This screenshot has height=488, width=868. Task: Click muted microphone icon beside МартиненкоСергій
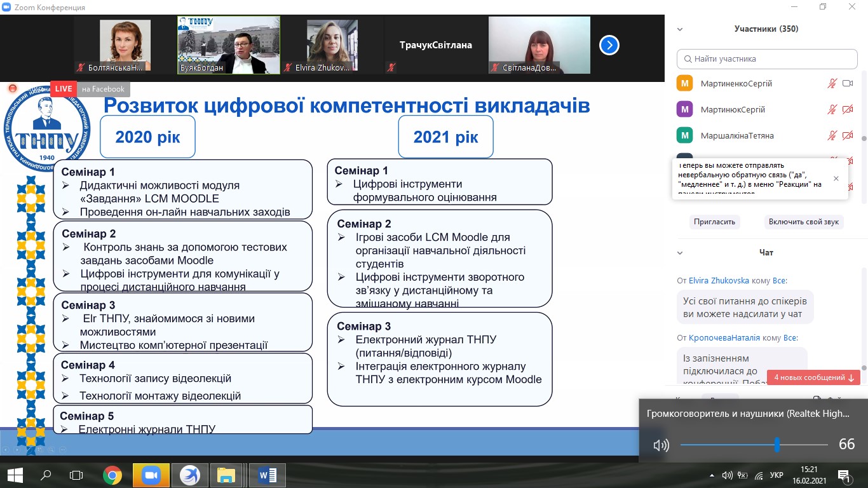tap(832, 83)
